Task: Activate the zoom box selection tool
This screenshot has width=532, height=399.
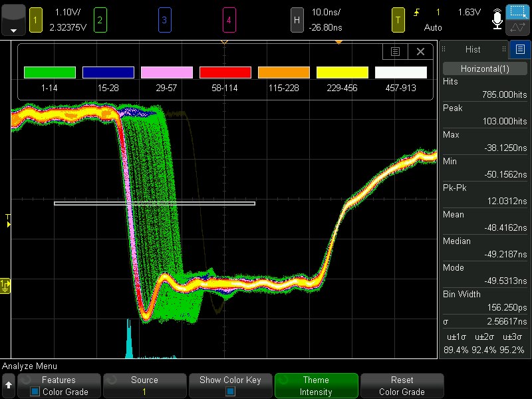Action: pos(518,11)
